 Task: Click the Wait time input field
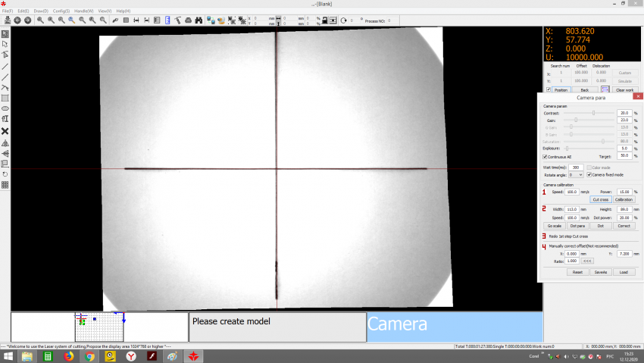pyautogui.click(x=577, y=167)
